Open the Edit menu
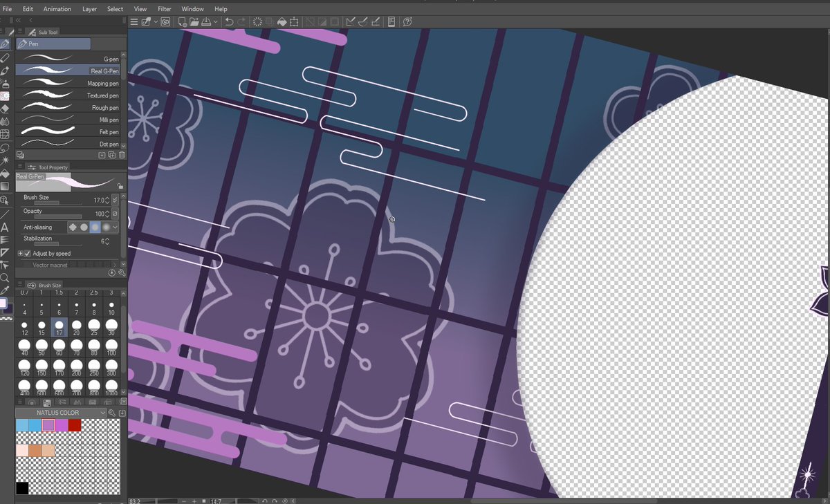 (x=28, y=9)
